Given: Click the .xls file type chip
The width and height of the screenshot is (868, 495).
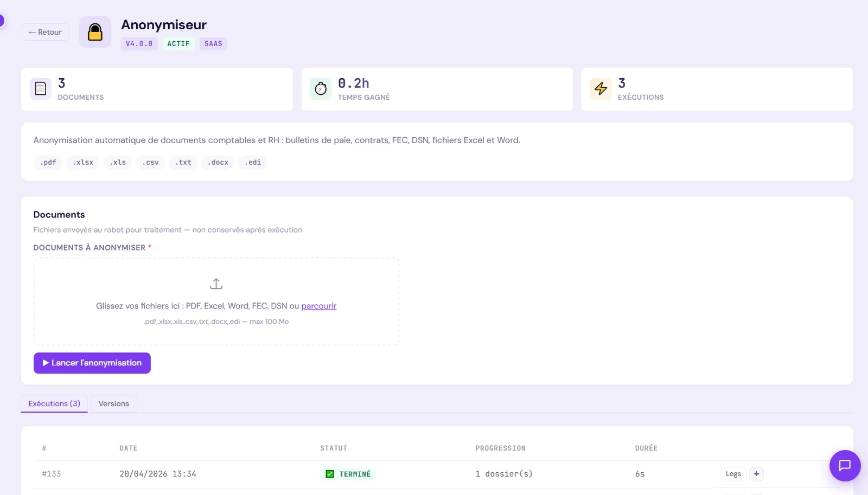Looking at the screenshot, I should tap(118, 162).
